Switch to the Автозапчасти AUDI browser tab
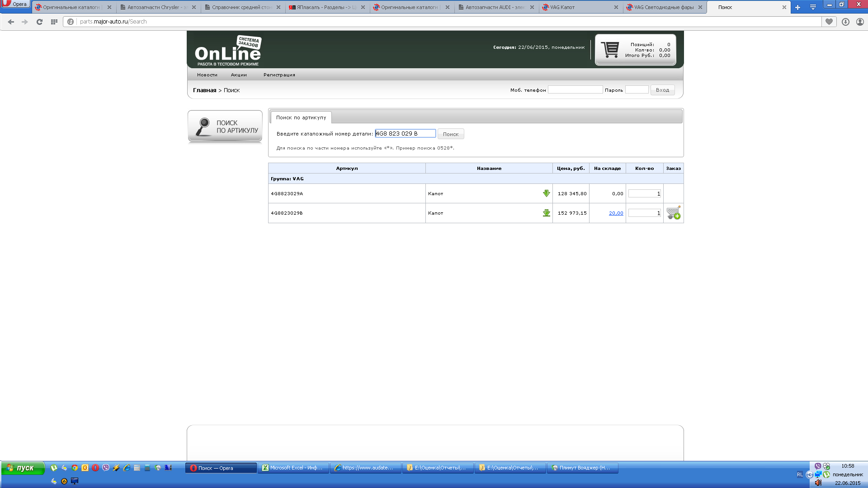The image size is (868, 488). tap(496, 7)
